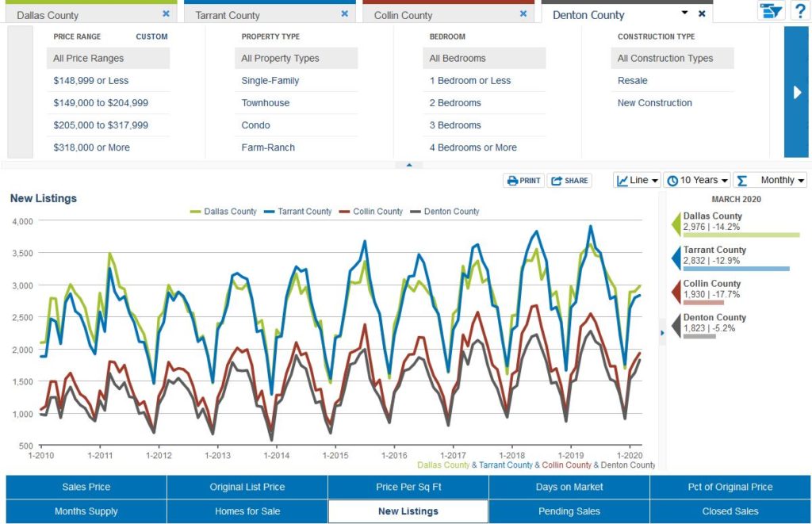Open the Monthly interval dropdown
812x524 pixels.
click(769, 181)
